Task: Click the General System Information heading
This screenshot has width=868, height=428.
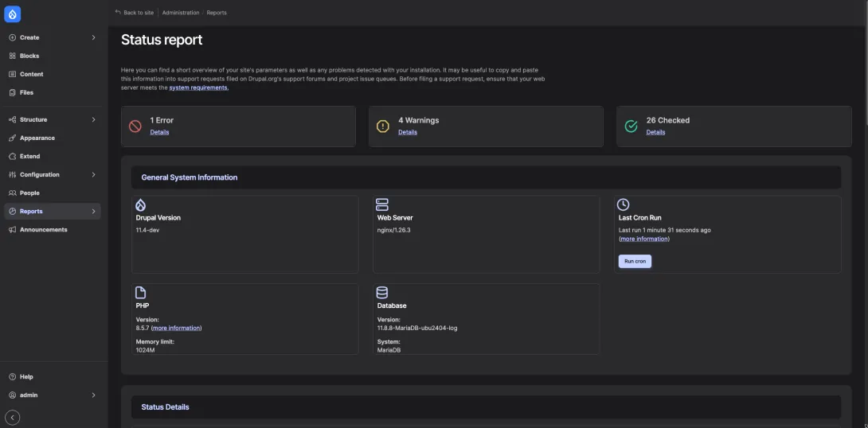Action: tap(190, 177)
